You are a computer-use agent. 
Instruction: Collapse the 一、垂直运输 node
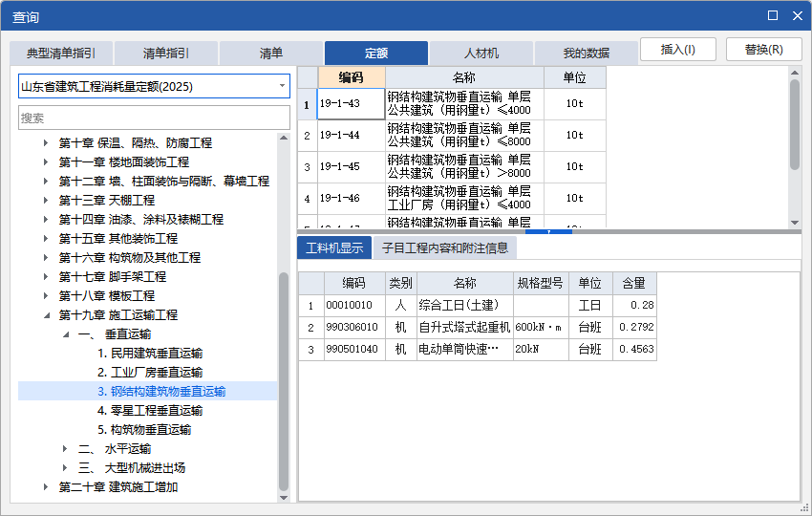[66, 334]
